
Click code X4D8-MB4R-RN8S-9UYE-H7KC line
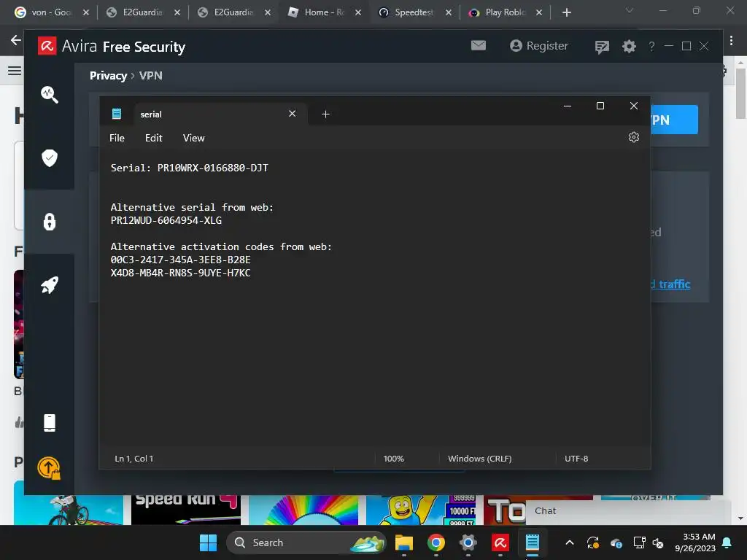point(181,273)
